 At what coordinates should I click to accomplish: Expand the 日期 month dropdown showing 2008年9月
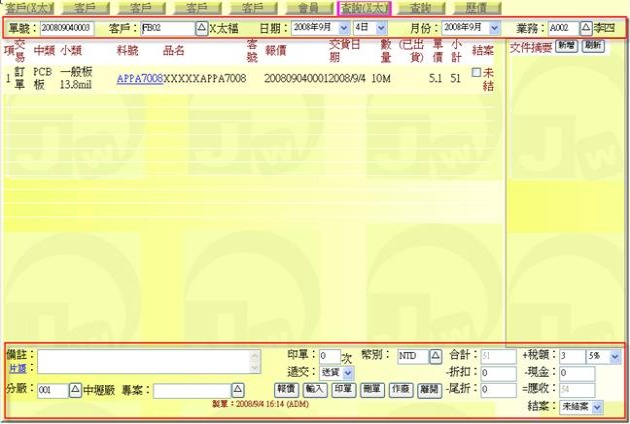[344, 28]
